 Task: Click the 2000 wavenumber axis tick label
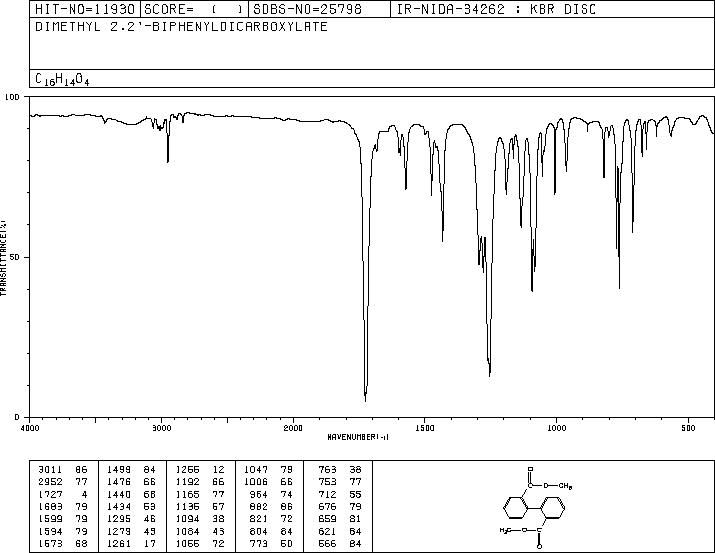tap(293, 428)
